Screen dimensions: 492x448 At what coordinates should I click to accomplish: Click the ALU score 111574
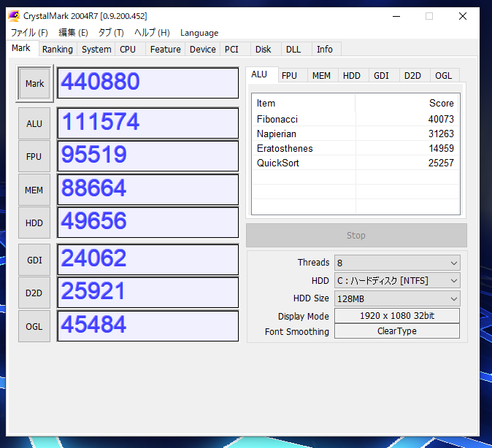coord(147,123)
